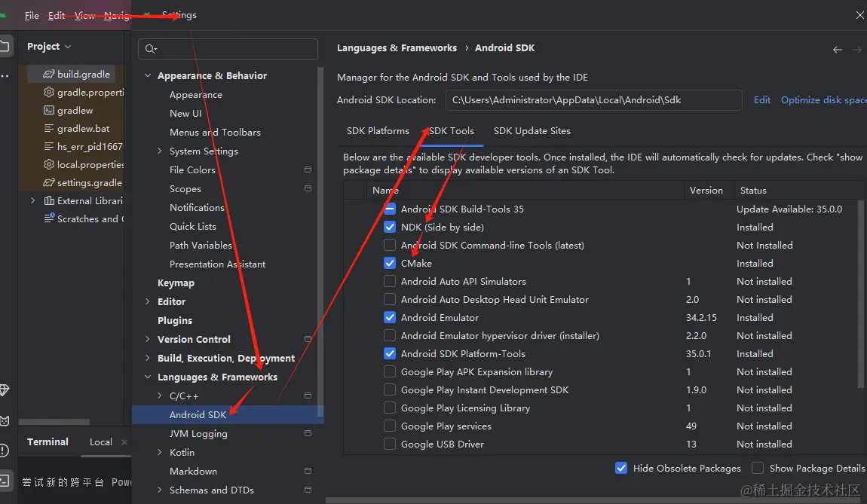Click the back navigation arrow in Settings
This screenshot has width=867, height=504.
point(837,50)
